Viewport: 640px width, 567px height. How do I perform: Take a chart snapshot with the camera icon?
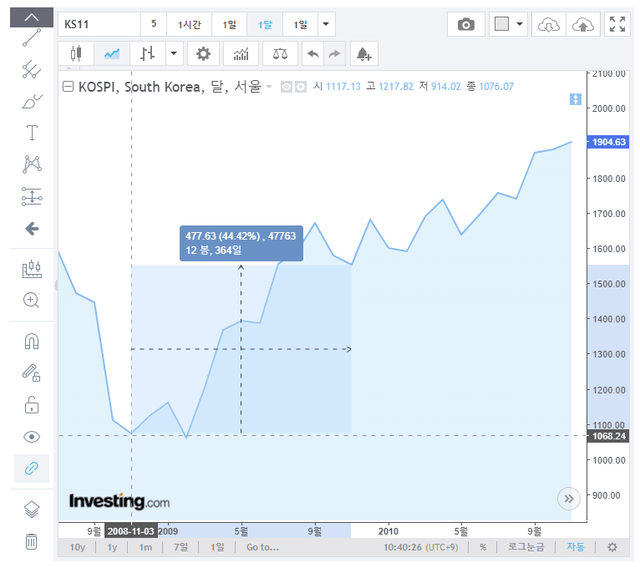(x=465, y=24)
